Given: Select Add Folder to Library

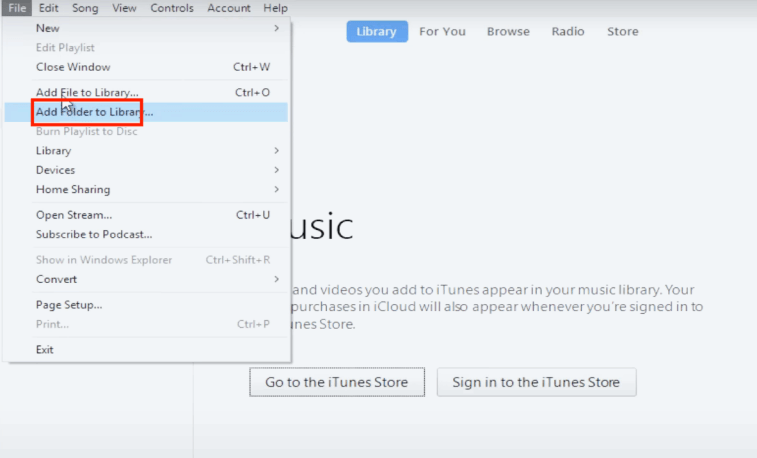Looking at the screenshot, I should (x=146, y=112).
